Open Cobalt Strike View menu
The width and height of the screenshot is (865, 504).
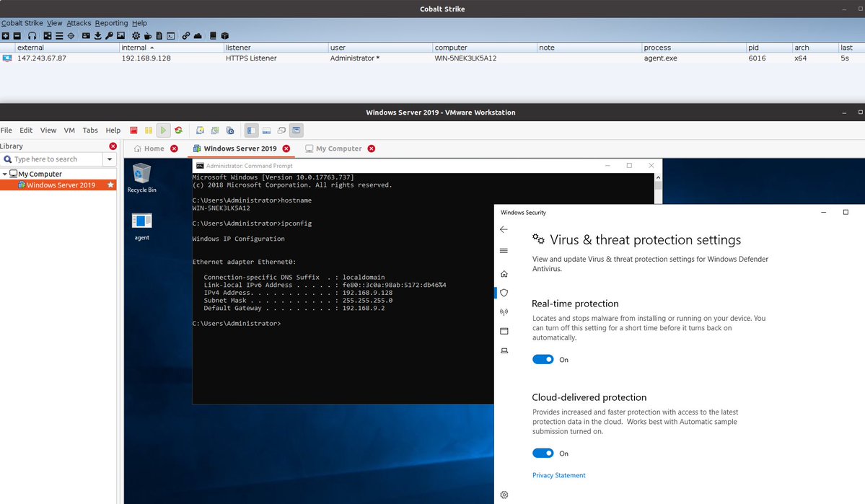tap(55, 23)
